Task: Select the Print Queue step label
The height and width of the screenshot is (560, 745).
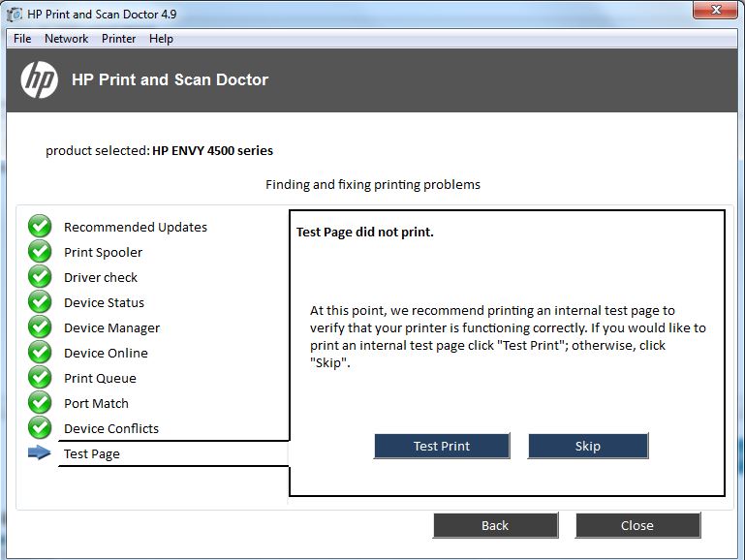Action: (100, 378)
